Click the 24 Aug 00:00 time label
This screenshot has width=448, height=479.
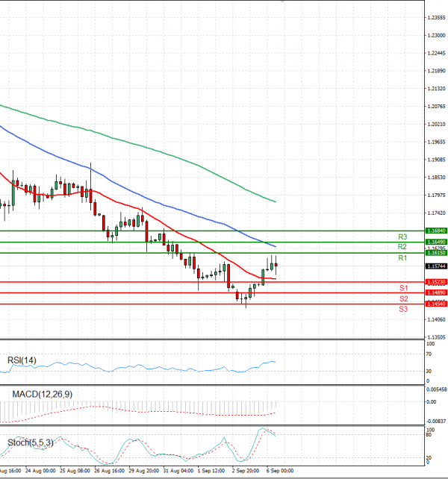coord(40,471)
